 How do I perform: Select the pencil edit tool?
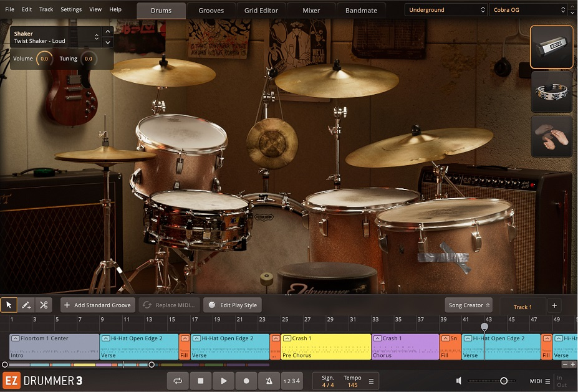point(26,305)
